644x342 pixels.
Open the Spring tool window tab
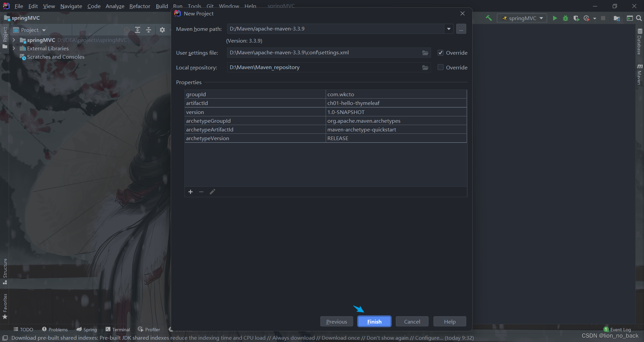[x=87, y=330]
